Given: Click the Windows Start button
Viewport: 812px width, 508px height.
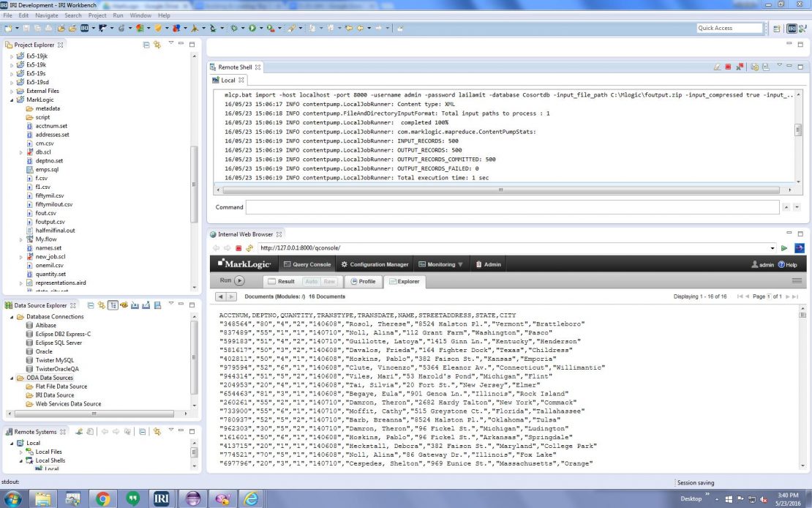Looking at the screenshot, I should [13, 498].
